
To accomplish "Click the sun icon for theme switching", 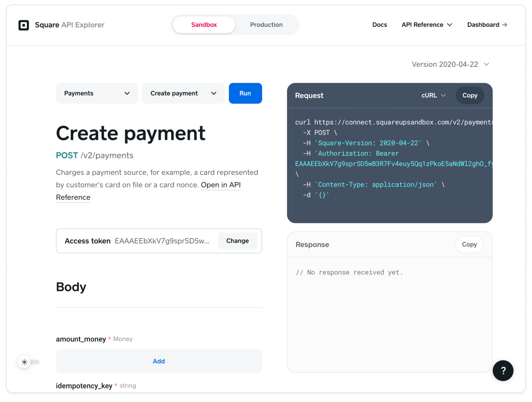I will (x=24, y=362).
